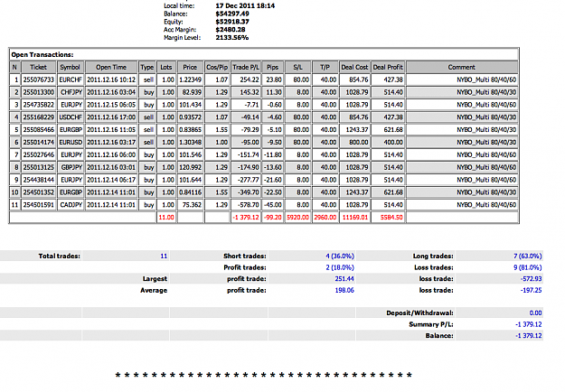Click the Open Time column header
The height and width of the screenshot is (392, 565).
111,67
